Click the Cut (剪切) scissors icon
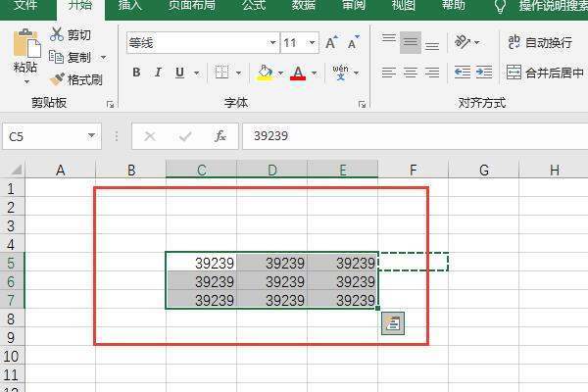Viewport: 588px width, 392px height. pos(57,35)
